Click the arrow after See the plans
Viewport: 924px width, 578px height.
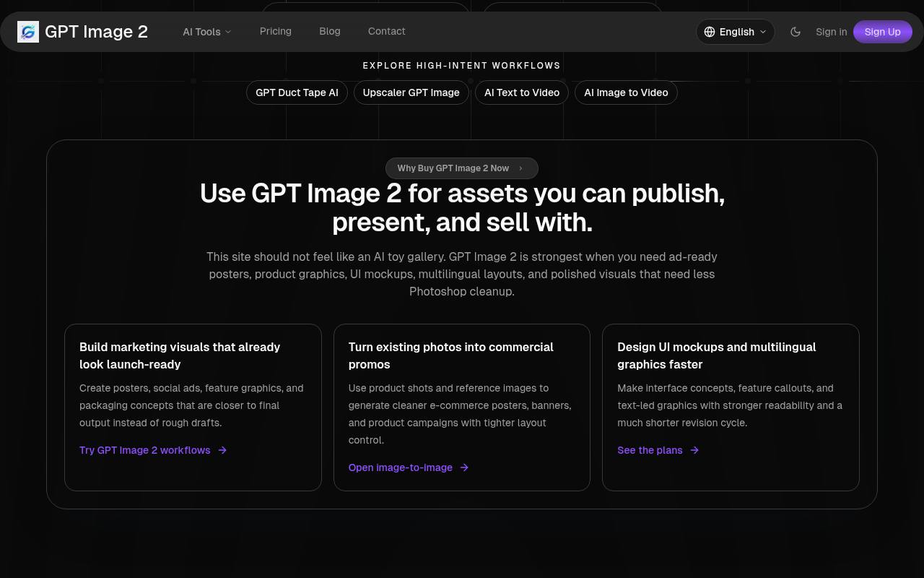[x=694, y=450]
